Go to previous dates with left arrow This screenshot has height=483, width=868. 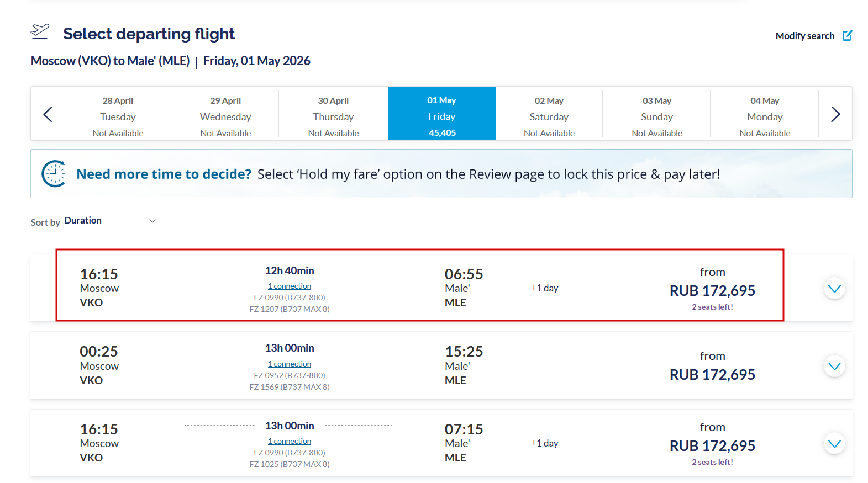click(x=48, y=114)
